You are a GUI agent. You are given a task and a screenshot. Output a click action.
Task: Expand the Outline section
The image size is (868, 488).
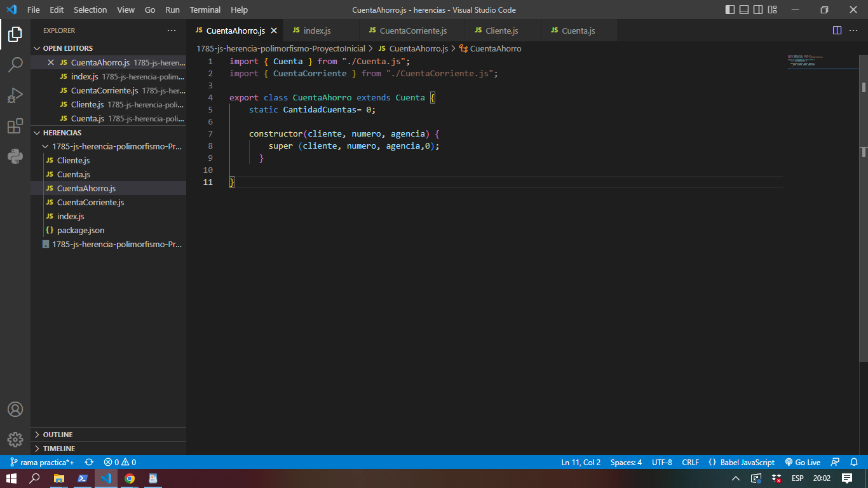pos(108,435)
